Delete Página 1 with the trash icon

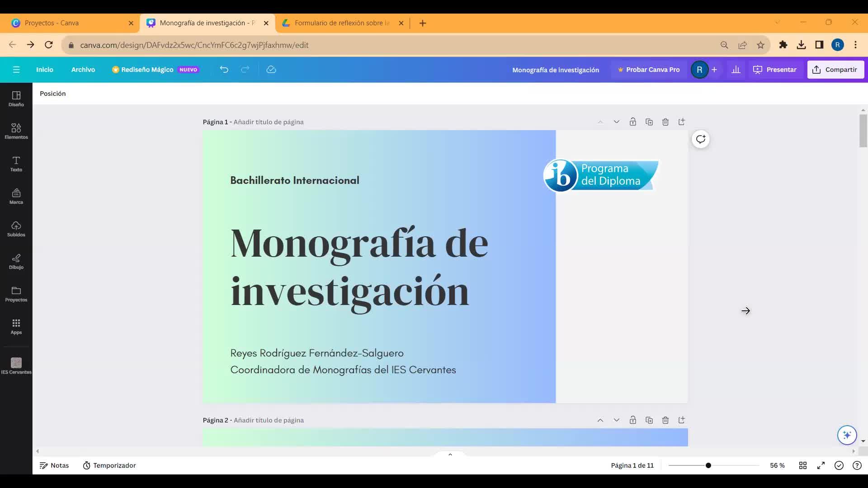click(665, 122)
